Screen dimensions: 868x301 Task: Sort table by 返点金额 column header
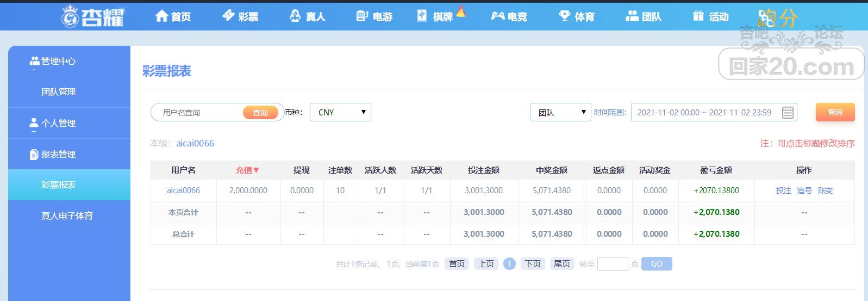pyautogui.click(x=609, y=170)
